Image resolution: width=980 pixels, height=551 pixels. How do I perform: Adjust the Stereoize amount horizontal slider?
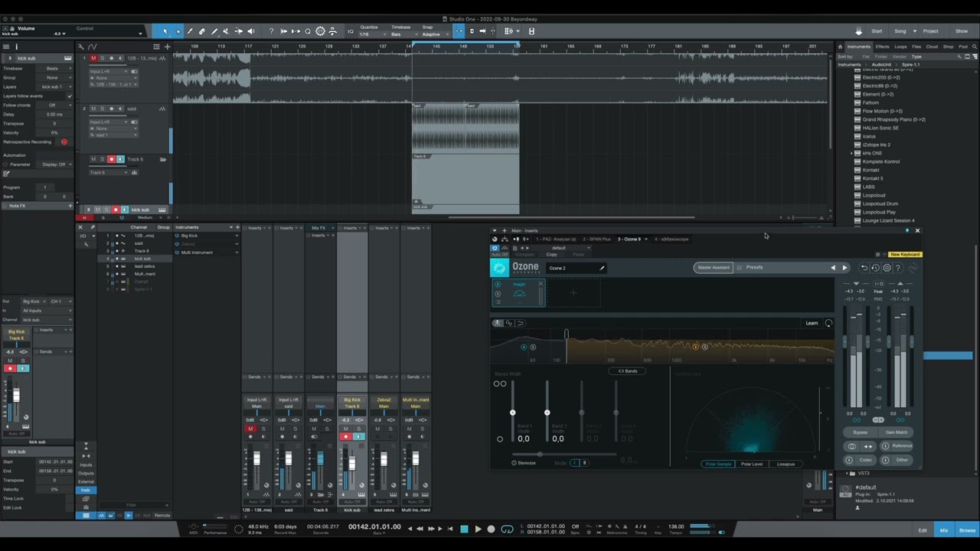(540, 455)
